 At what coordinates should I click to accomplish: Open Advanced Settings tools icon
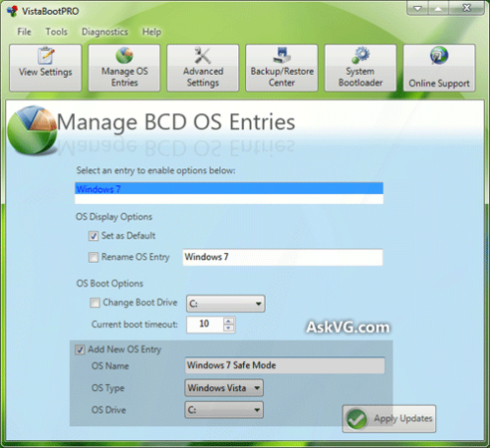point(202,55)
